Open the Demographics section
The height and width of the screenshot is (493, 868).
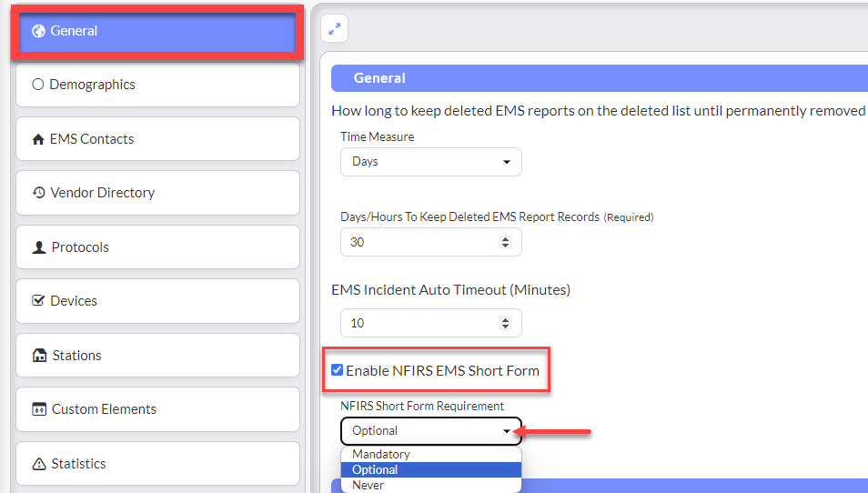point(157,85)
